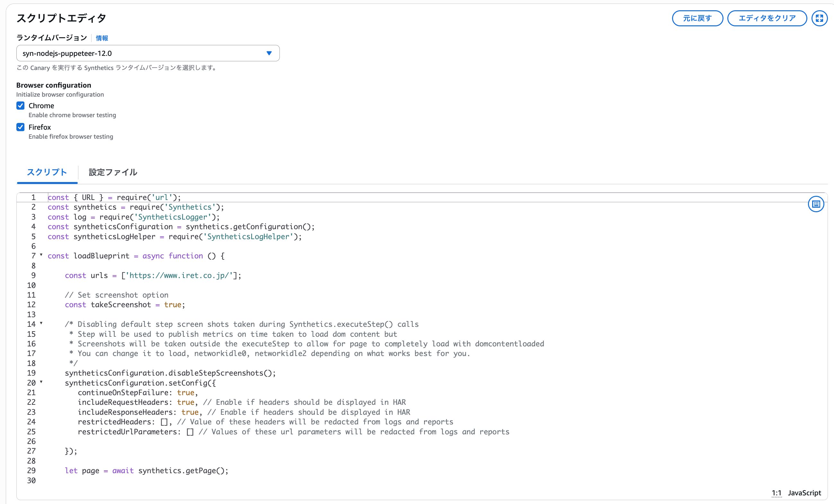Open the 情報 info link
Viewport: 834px width, 504px height.
point(102,38)
